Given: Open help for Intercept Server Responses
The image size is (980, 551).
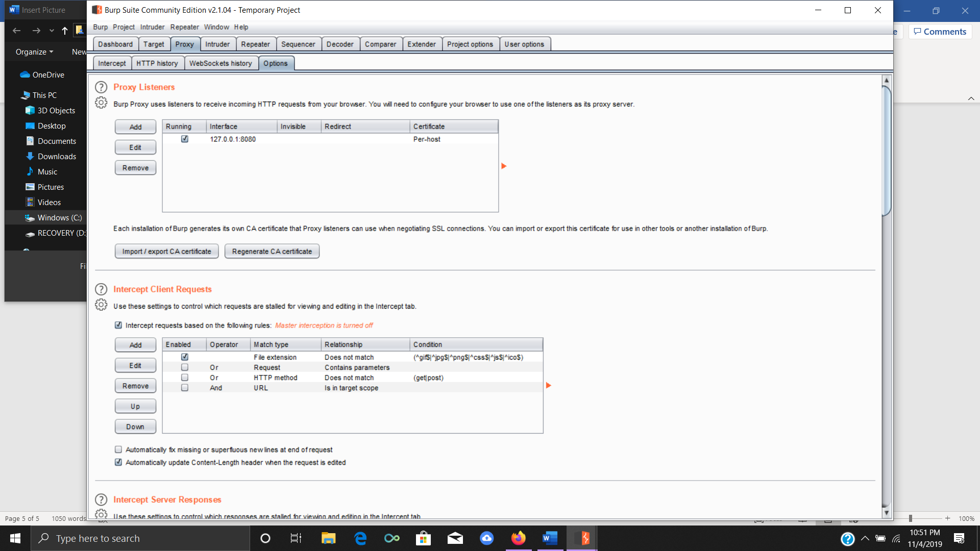Looking at the screenshot, I should click(101, 500).
